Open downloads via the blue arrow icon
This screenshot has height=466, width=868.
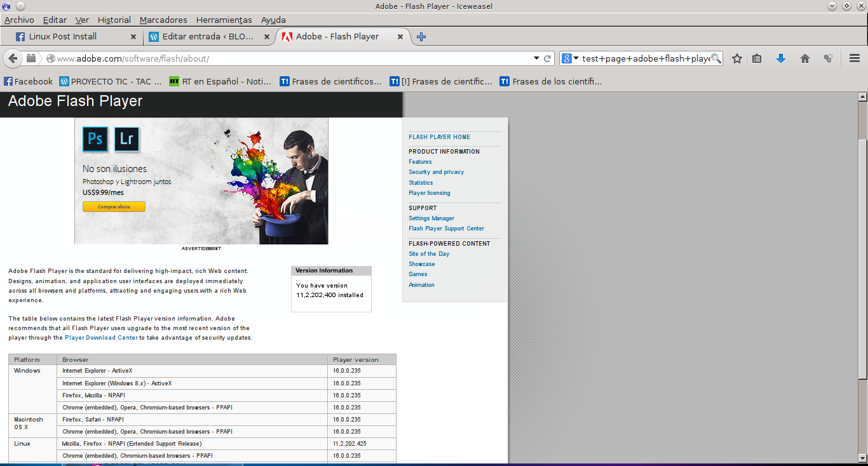click(x=781, y=58)
